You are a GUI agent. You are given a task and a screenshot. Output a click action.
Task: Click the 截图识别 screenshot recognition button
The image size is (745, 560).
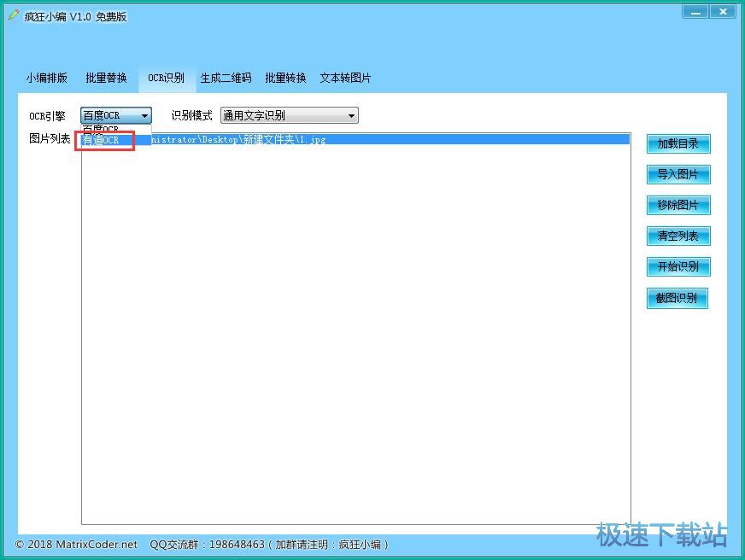[x=677, y=298]
